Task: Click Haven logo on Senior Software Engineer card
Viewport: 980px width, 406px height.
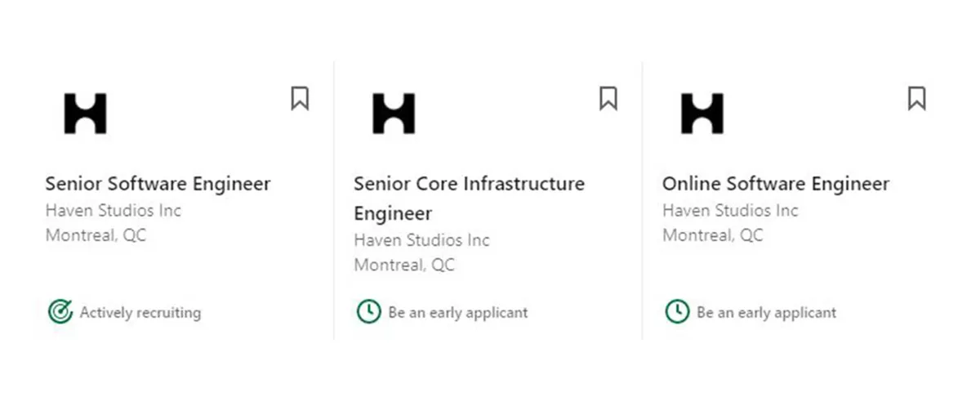Action: click(86, 113)
